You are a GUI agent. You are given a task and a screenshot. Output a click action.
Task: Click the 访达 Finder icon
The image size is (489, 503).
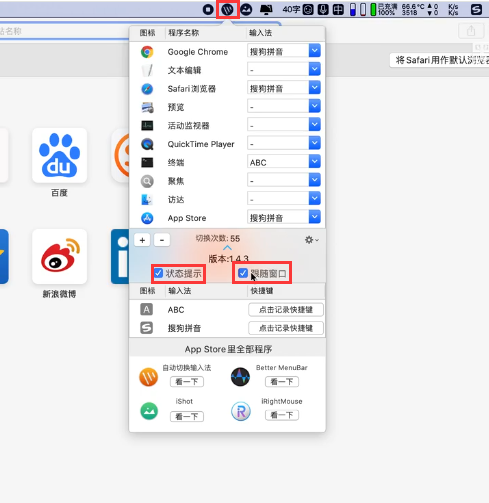tap(147, 199)
